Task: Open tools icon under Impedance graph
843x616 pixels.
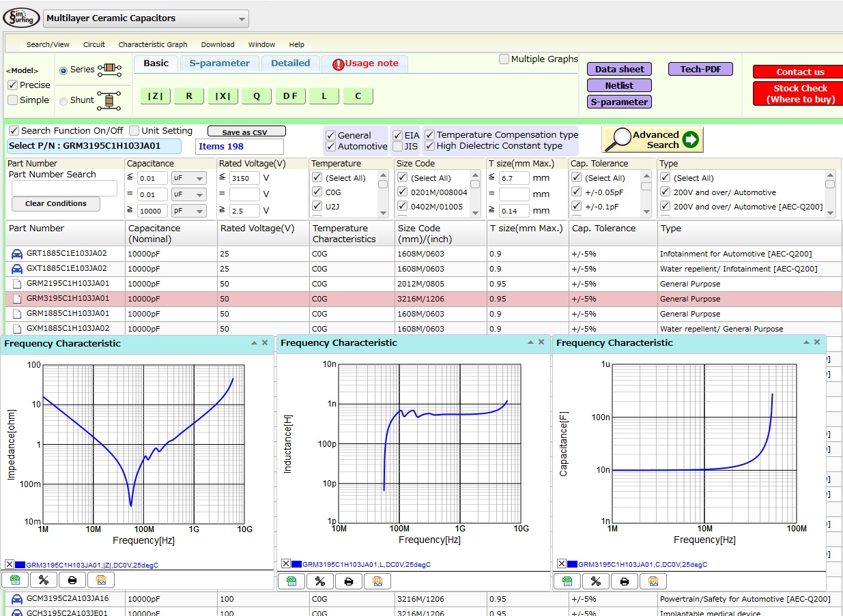Action: click(x=44, y=581)
